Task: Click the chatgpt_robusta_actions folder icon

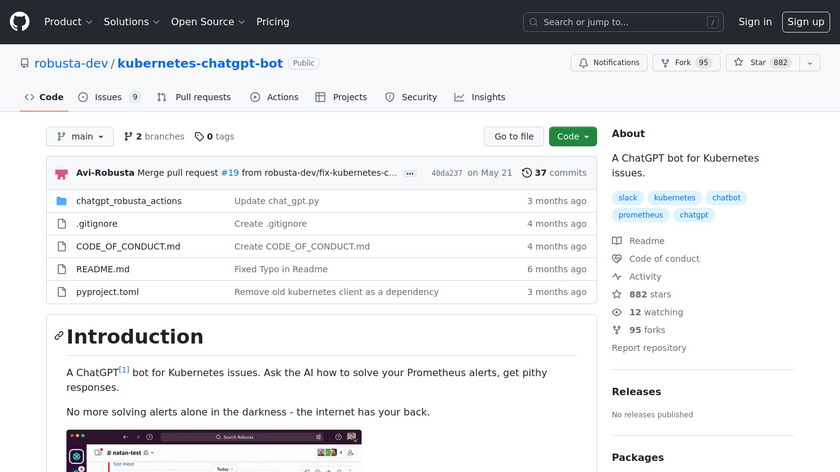Action: point(62,201)
